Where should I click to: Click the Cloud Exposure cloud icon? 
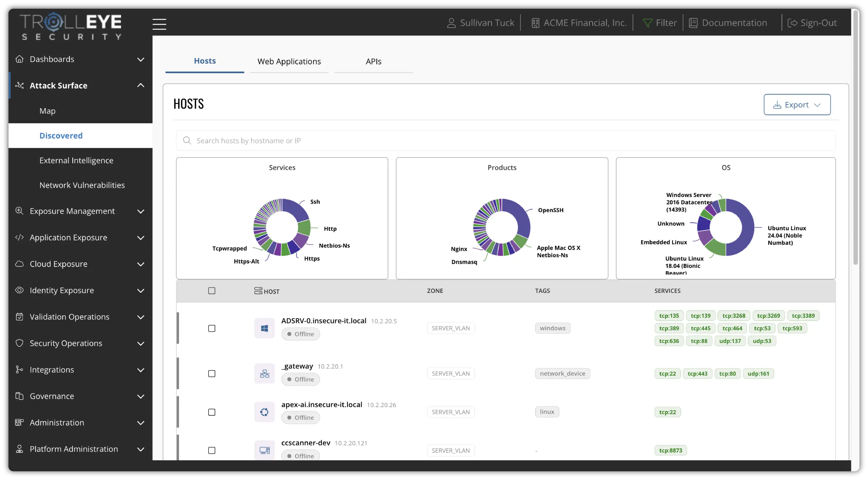pos(20,264)
